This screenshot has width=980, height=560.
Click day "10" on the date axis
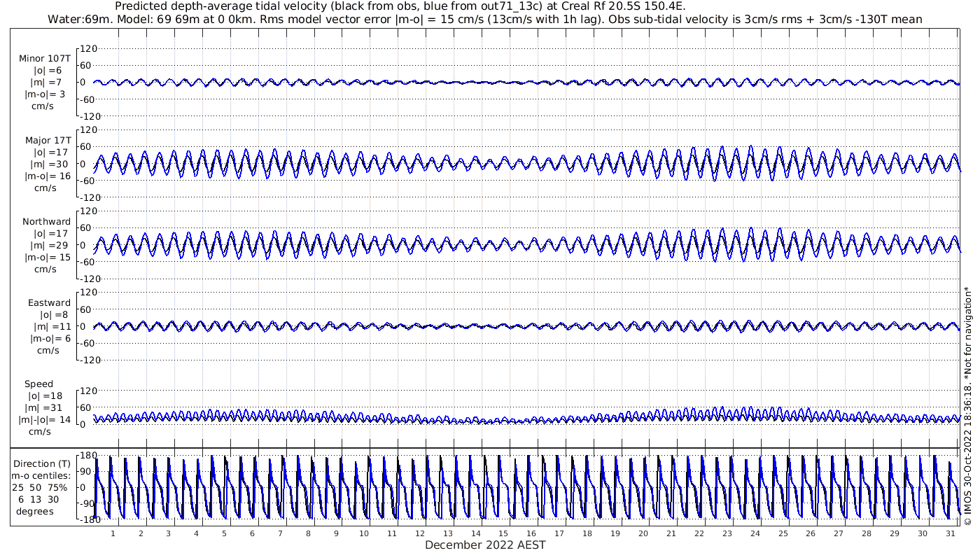coord(364,533)
